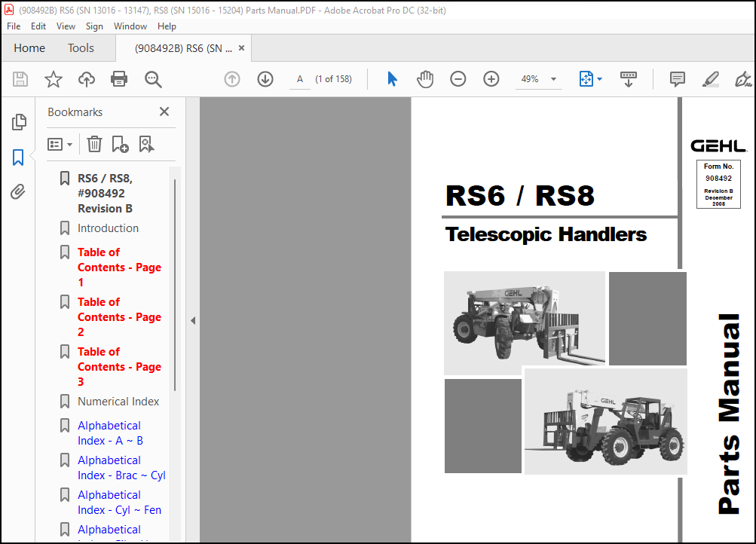The image size is (756, 544).
Task: Jump to Table of Contents - Page 1
Action: [x=119, y=267]
